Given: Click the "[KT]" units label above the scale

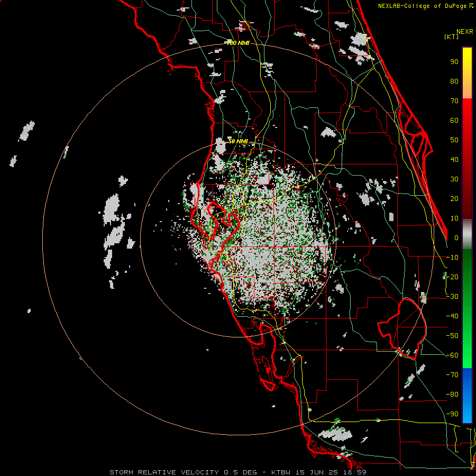Looking at the screenshot, I should click(x=452, y=36).
